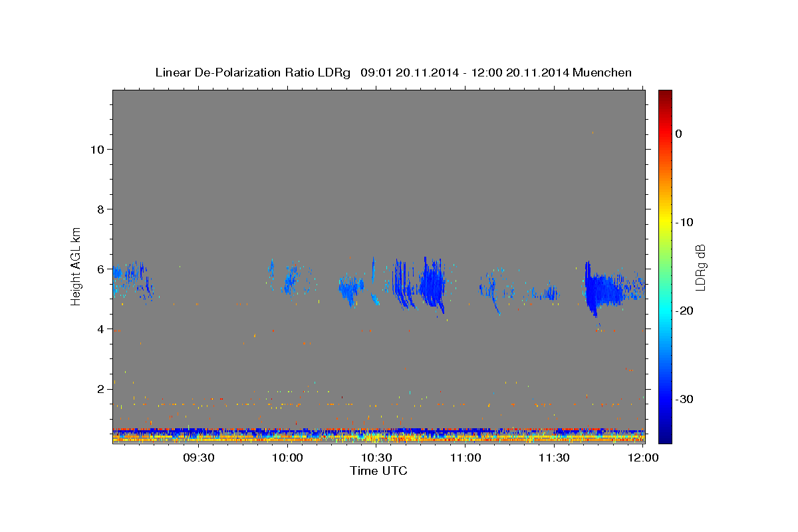Click the height tick label '8'

(x=99, y=209)
